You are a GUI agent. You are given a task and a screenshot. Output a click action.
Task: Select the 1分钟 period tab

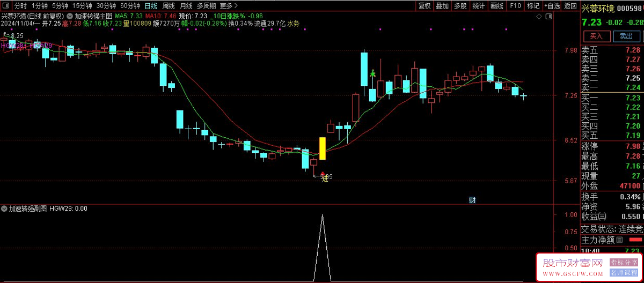point(39,6)
